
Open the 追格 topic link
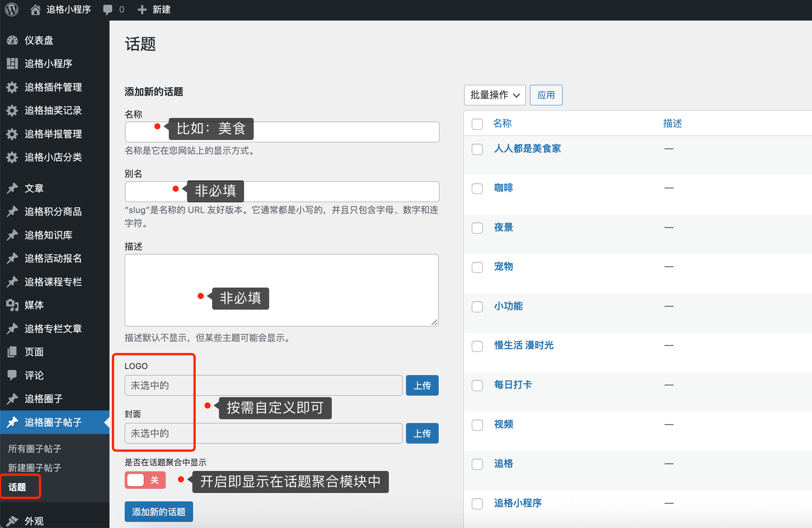tap(504, 463)
